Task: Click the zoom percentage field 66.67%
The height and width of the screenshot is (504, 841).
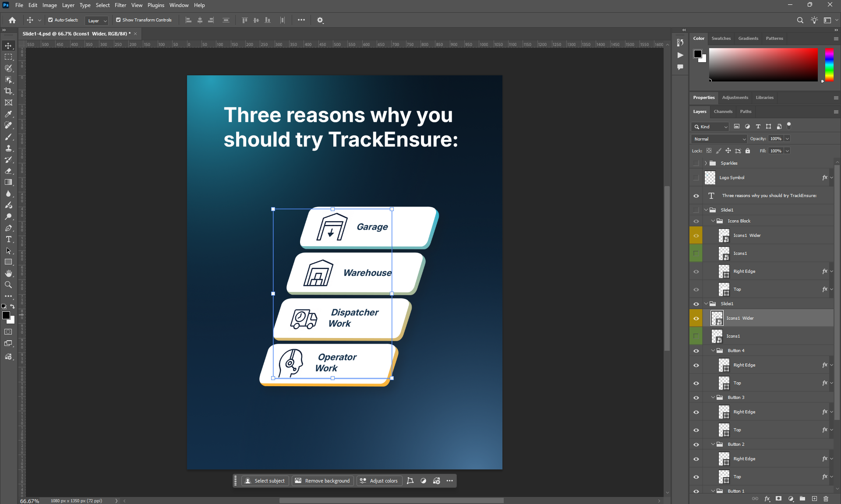Action: click(x=30, y=501)
